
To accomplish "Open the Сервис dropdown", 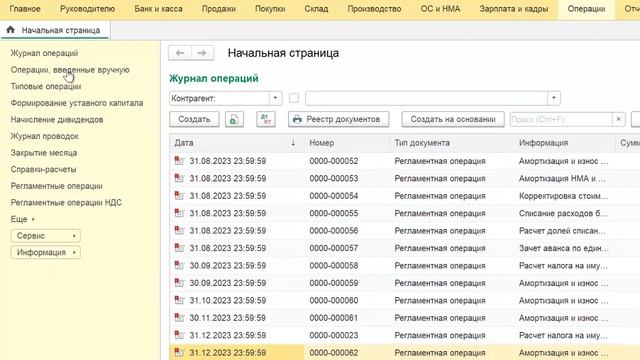I will tap(45, 236).
